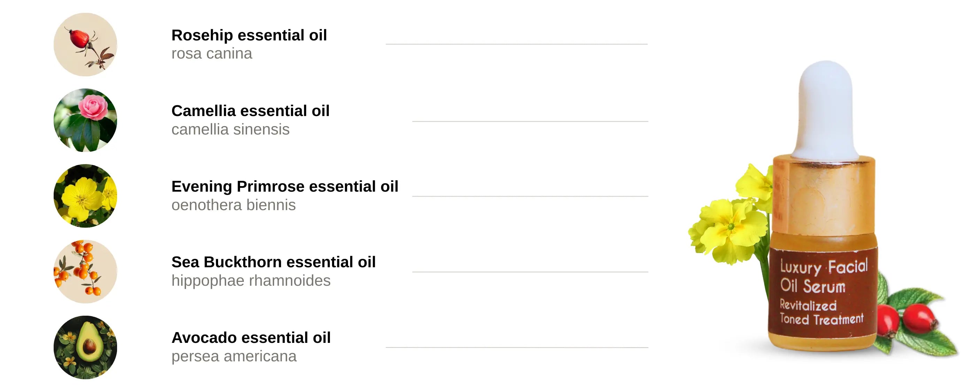Image resolution: width=980 pixels, height=392 pixels.
Task: Click the white dropper cap of serum bottle
Action: click(826, 110)
